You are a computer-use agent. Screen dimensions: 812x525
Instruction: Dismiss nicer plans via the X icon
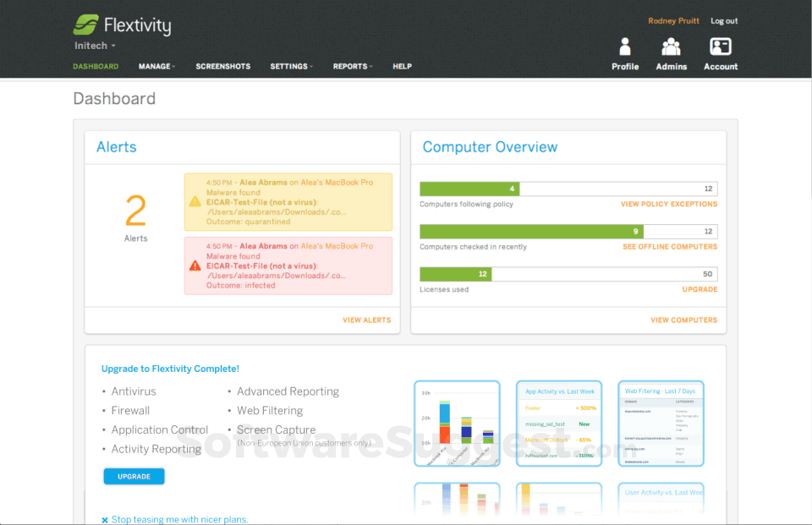105,519
